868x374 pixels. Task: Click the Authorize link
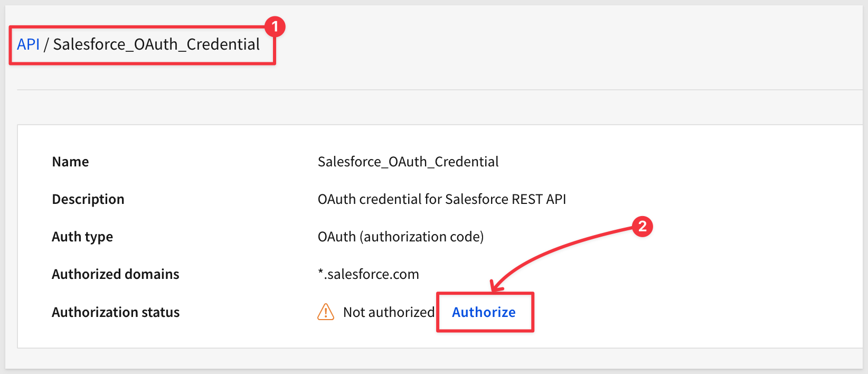coord(484,312)
